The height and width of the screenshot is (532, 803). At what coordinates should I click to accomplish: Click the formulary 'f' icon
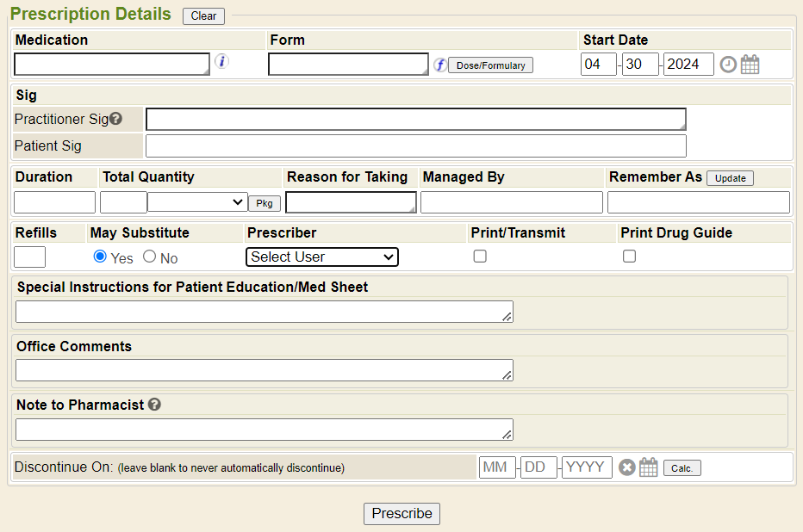click(439, 65)
